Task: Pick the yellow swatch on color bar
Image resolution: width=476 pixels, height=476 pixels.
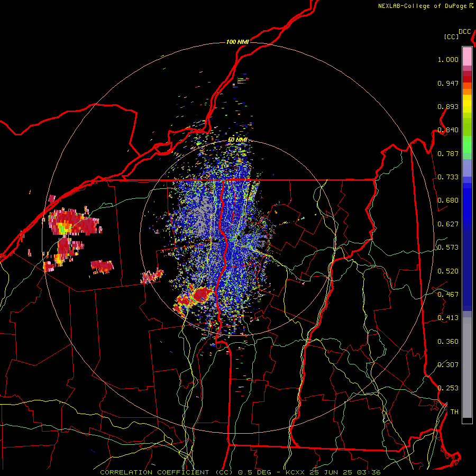Action: click(467, 104)
